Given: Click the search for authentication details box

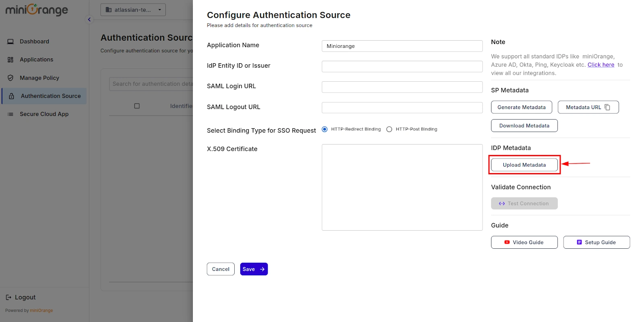Looking at the screenshot, I should (151, 84).
